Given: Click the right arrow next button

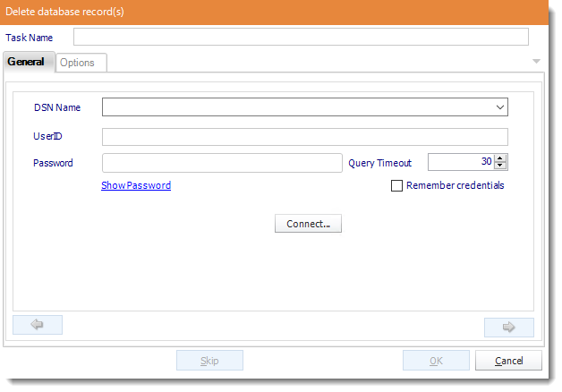Looking at the screenshot, I should coord(508,328).
